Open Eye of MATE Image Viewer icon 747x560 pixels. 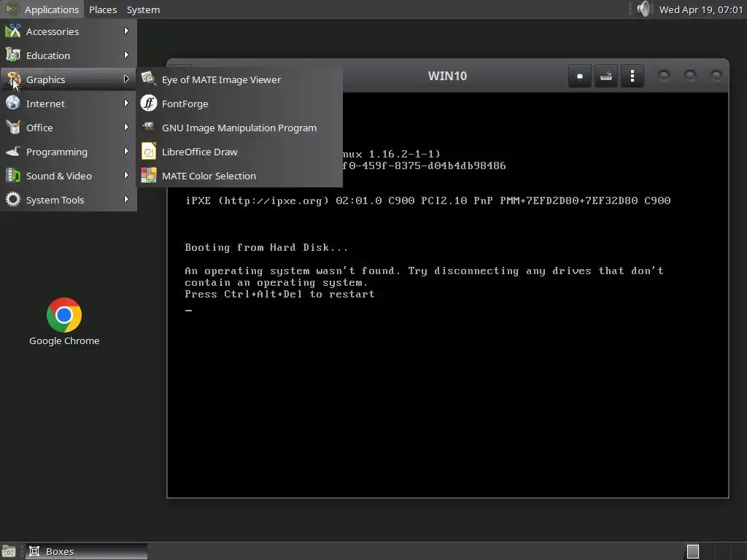pos(149,79)
